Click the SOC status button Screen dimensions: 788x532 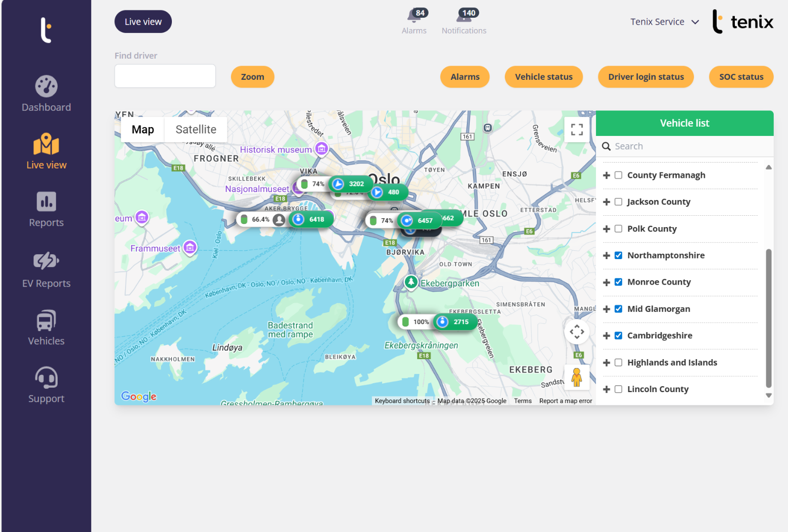click(x=741, y=77)
